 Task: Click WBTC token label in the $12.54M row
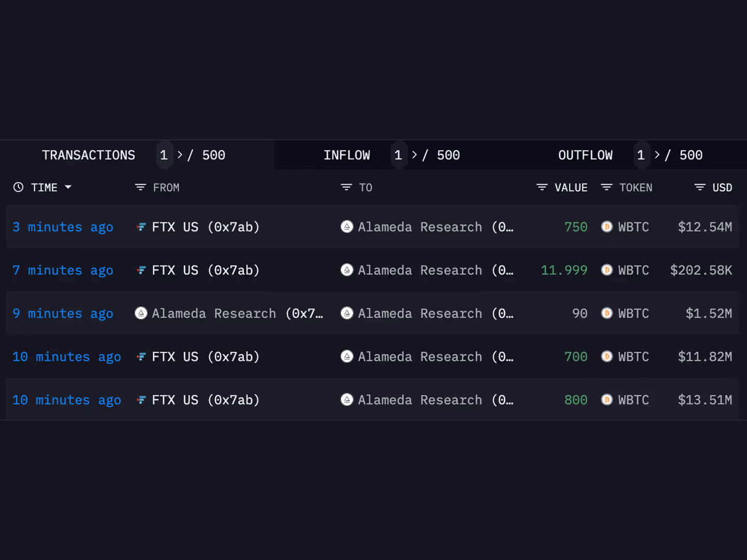click(633, 227)
